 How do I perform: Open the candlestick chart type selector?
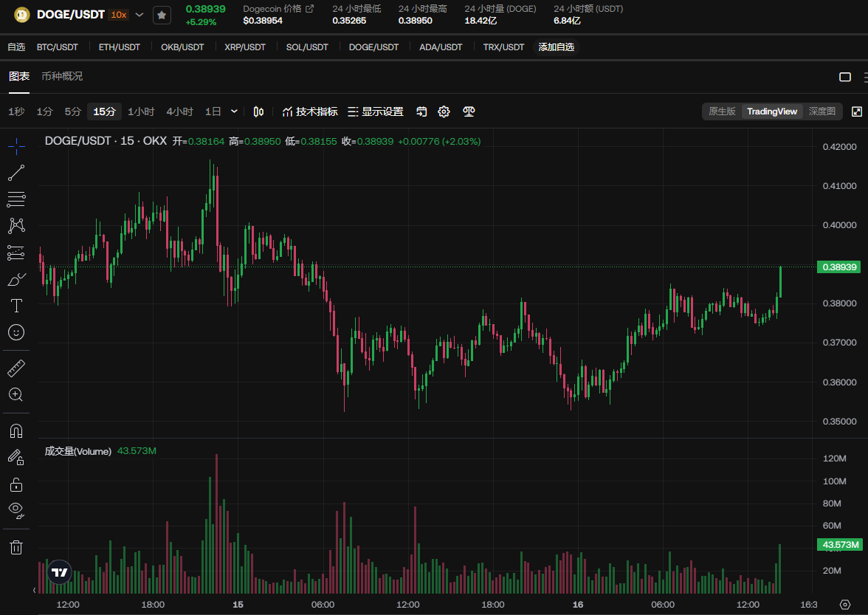pyautogui.click(x=258, y=111)
